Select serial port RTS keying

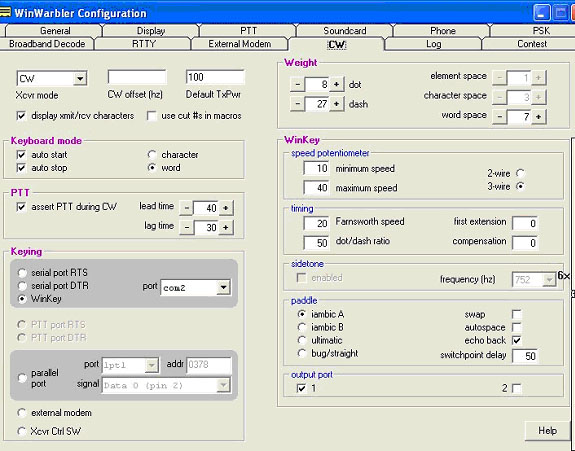click(x=22, y=273)
